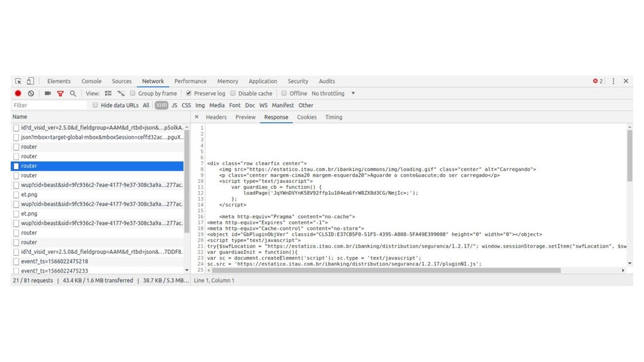Viewport: 644px width, 362px height.
Task: Select the event?_ts=1566022475233 request
Action: [97, 271]
